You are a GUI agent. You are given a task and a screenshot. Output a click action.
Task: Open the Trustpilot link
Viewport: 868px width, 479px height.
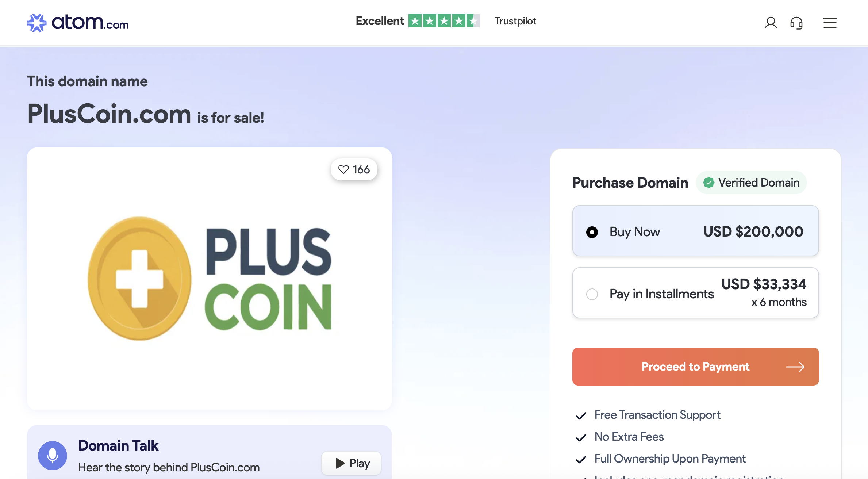515,21
